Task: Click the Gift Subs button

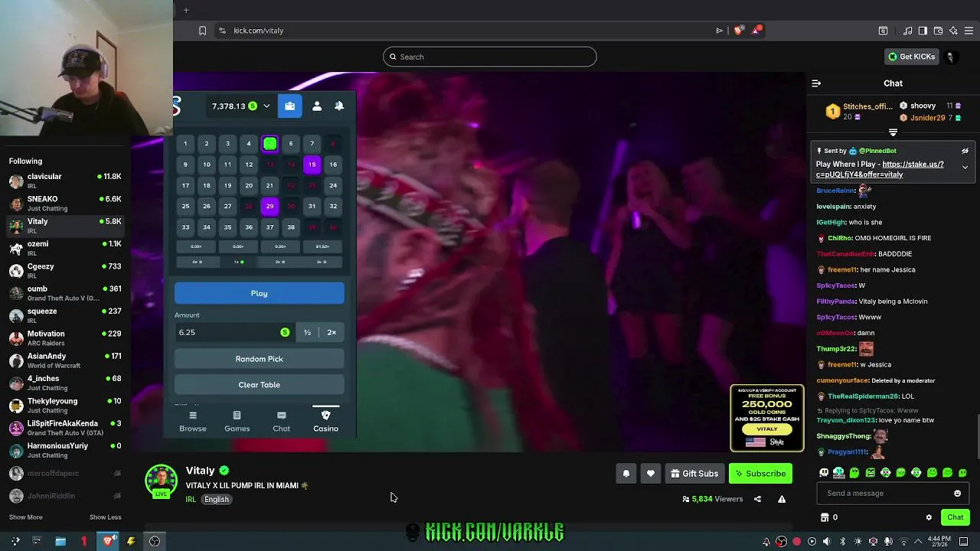Action: click(694, 474)
